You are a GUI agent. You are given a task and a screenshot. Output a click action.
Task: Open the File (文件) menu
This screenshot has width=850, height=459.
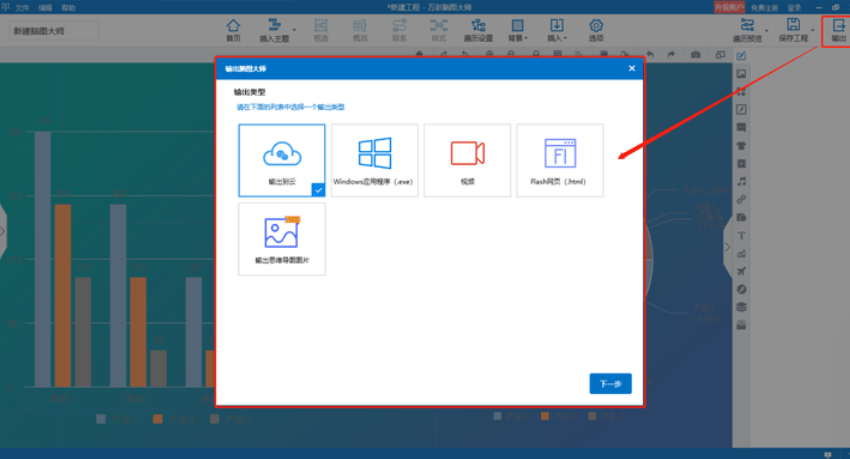click(x=22, y=7)
